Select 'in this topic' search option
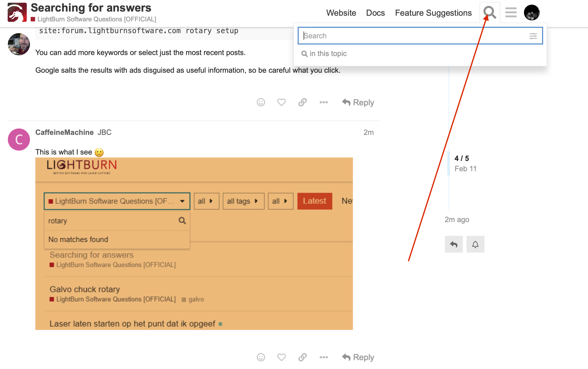The height and width of the screenshot is (369, 588). 324,54
